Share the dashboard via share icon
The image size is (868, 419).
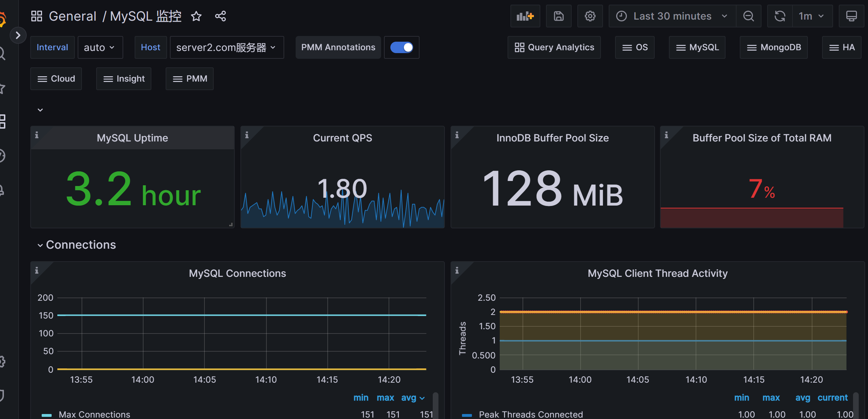coord(220,16)
